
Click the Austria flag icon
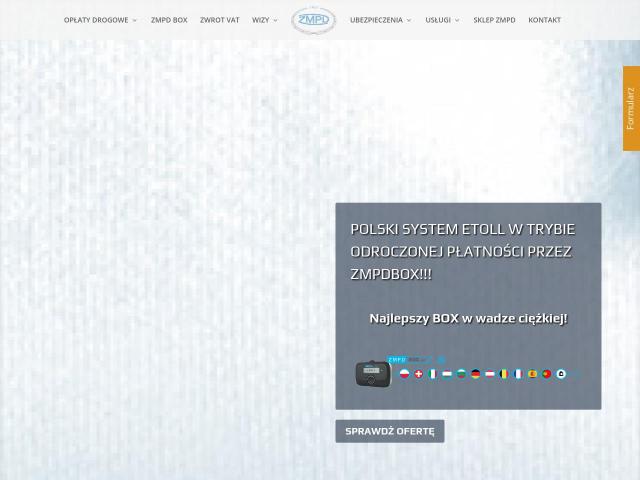tap(490, 373)
